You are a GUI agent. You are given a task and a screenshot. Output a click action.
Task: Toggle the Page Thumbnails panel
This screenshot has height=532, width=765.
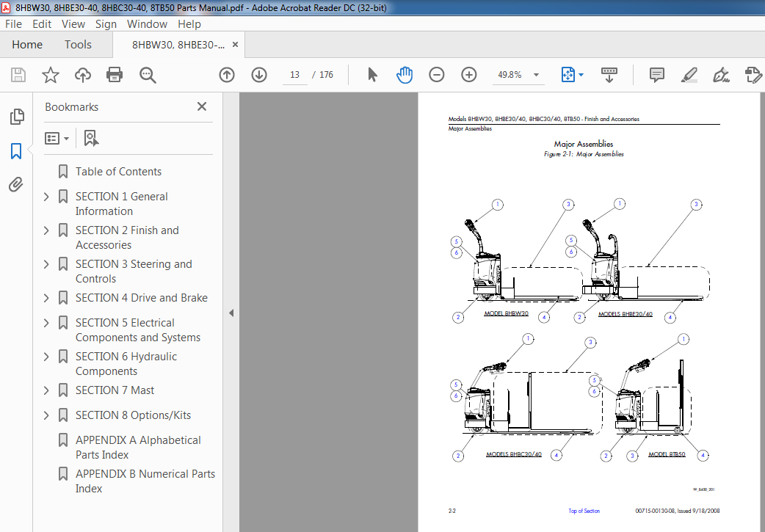16,117
